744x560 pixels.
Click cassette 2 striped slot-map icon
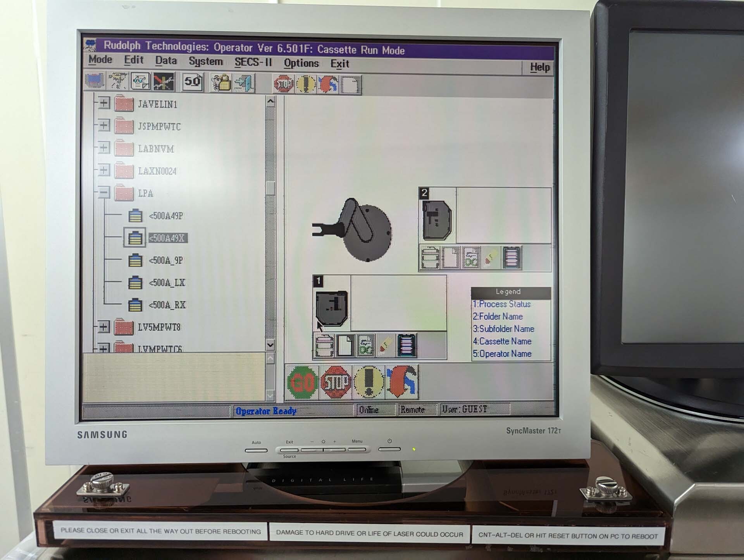[x=512, y=258]
